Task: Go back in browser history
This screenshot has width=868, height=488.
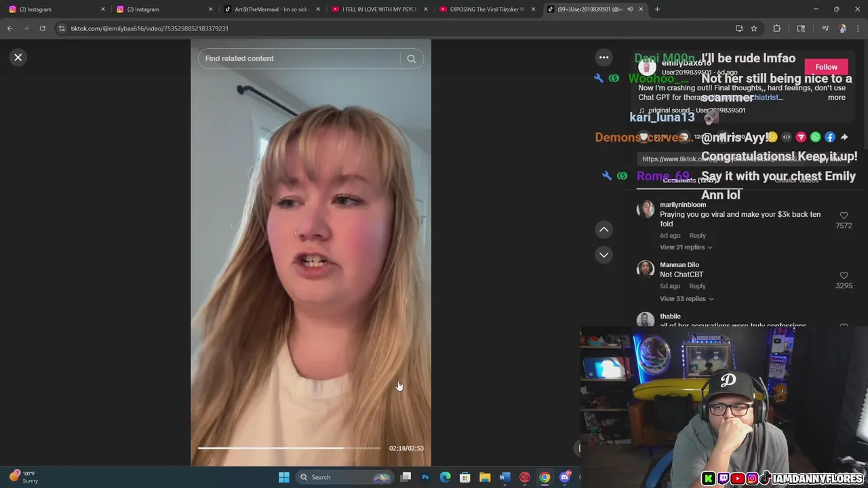Action: pos(10,28)
